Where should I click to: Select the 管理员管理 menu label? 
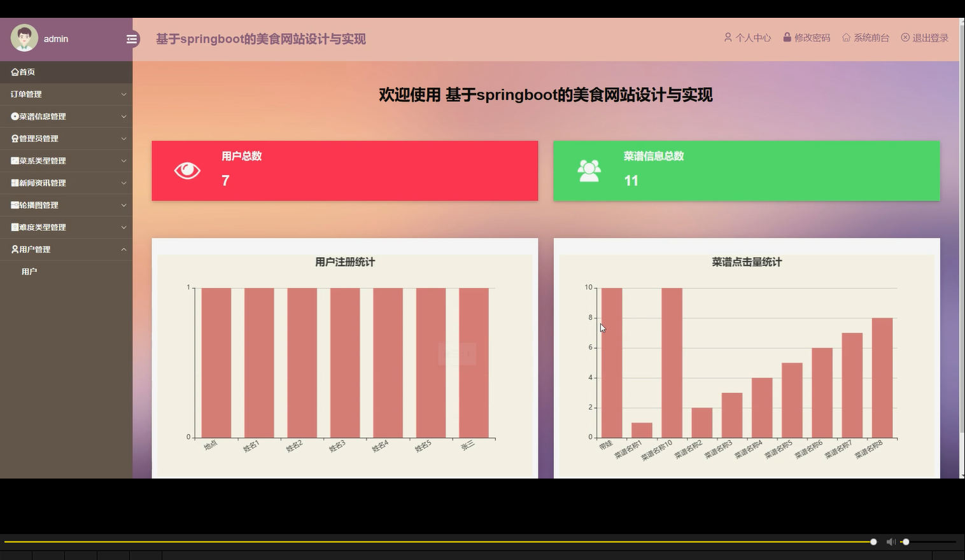pos(39,139)
